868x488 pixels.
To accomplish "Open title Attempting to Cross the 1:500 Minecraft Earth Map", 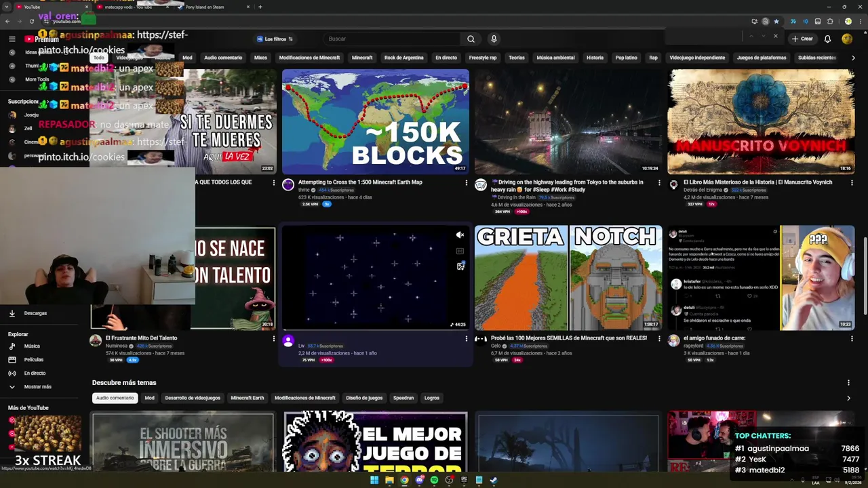I will [x=360, y=182].
